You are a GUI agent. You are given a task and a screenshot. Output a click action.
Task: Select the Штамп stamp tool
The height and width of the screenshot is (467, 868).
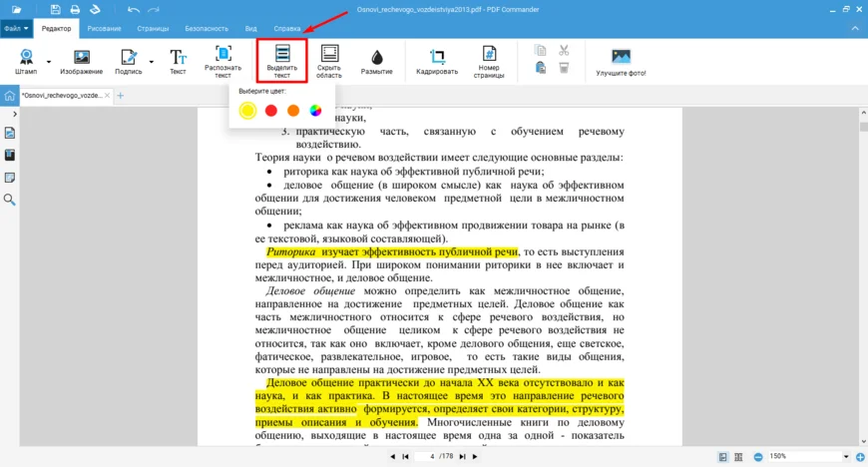pos(26,61)
